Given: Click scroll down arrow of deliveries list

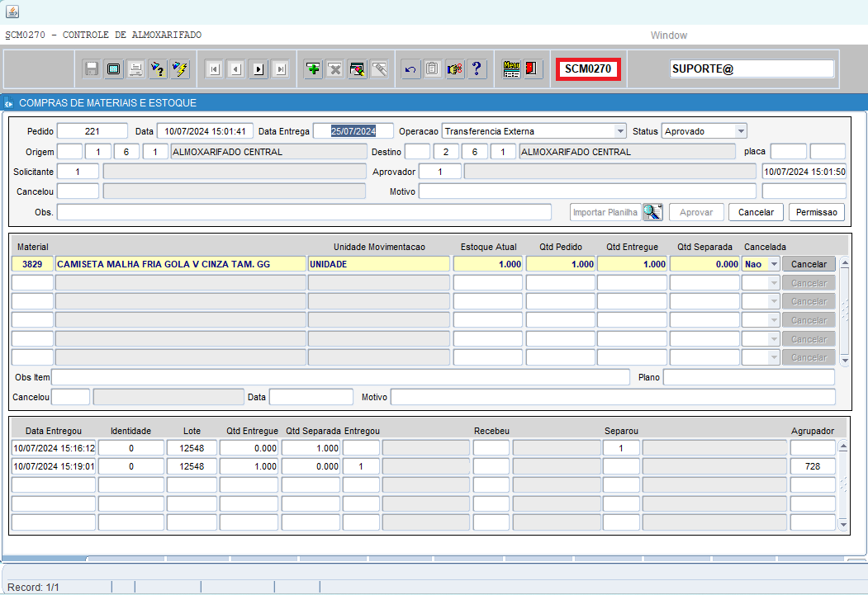Looking at the screenshot, I should (842, 524).
